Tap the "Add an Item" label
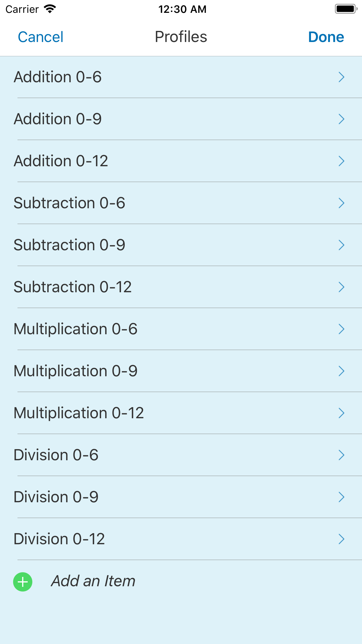Screen dimensions: 362x644 [x=93, y=581]
